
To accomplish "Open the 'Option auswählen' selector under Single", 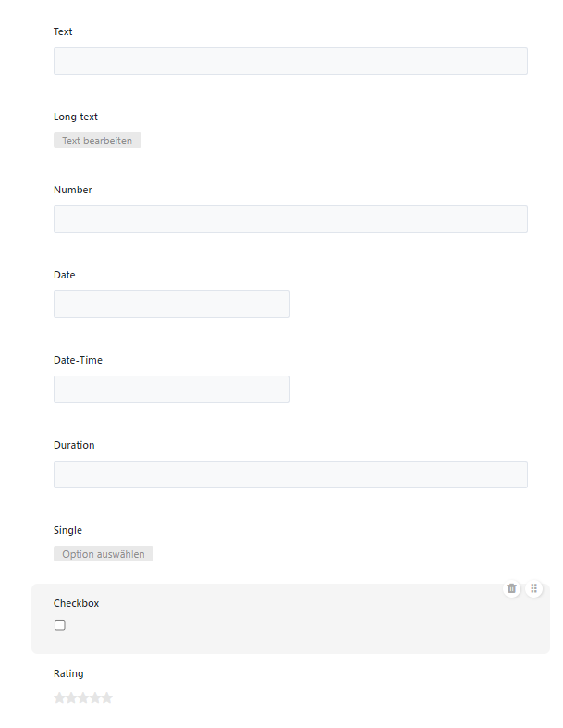I will 104,554.
